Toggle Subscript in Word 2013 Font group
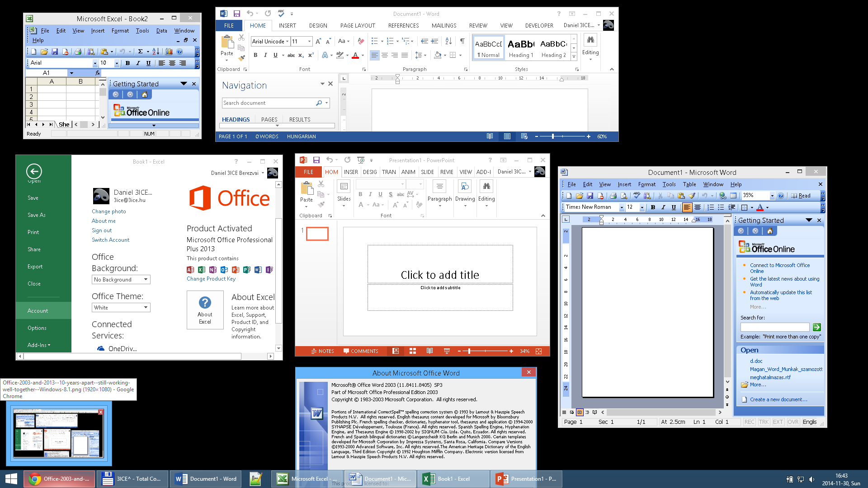Screen dimensions: 868x488 click(301, 55)
